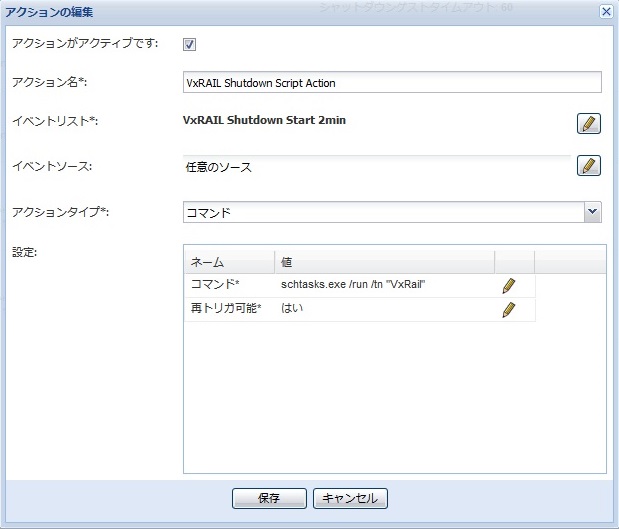Viewport: 619px width, 529px height.
Task: Close the アクションの編集 dialog with X
Action: click(x=605, y=11)
